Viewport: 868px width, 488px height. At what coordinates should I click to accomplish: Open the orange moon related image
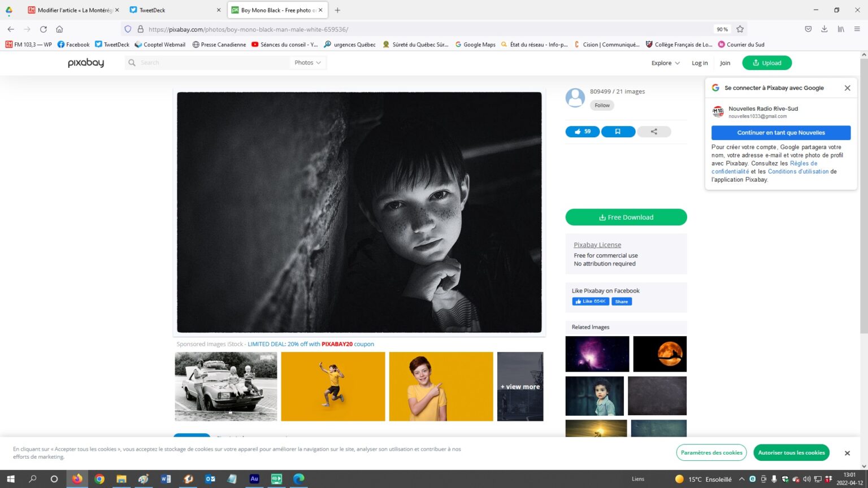point(659,354)
